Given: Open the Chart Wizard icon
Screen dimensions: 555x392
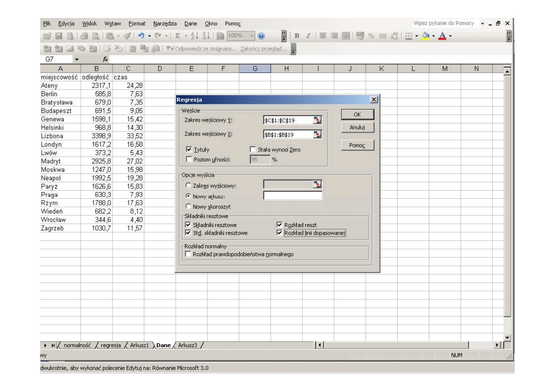Looking at the screenshot, I should (x=220, y=36).
